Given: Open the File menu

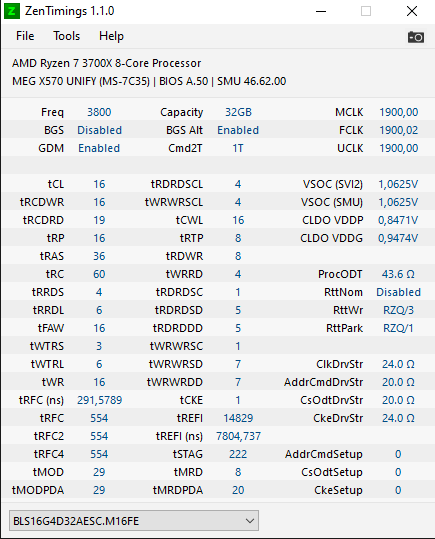Looking at the screenshot, I should [25, 36].
